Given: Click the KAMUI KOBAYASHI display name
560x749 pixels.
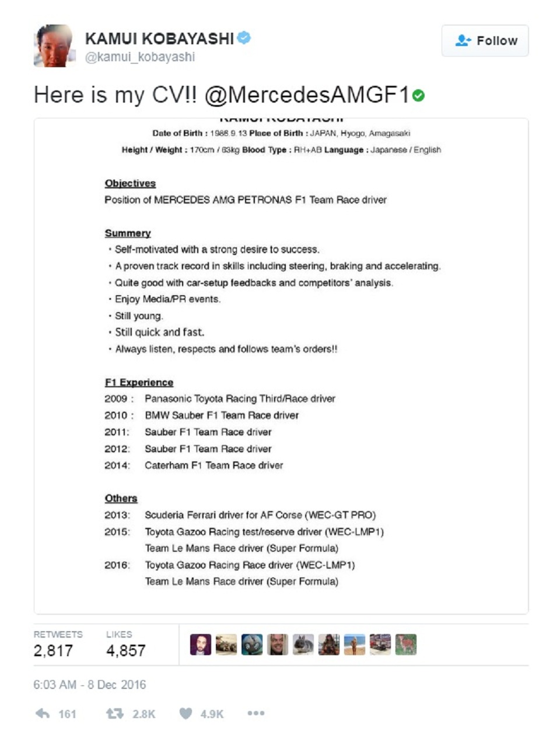Looking at the screenshot, I should (159, 39).
